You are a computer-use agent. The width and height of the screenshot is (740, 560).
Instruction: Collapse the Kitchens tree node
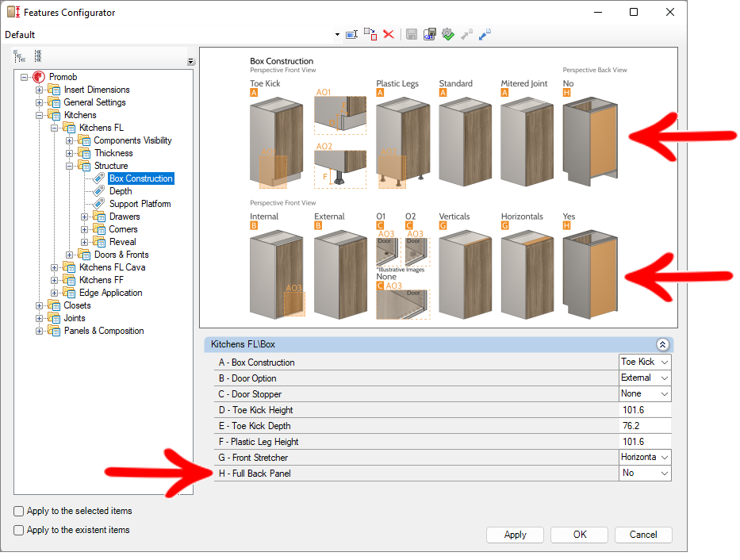pos(39,115)
